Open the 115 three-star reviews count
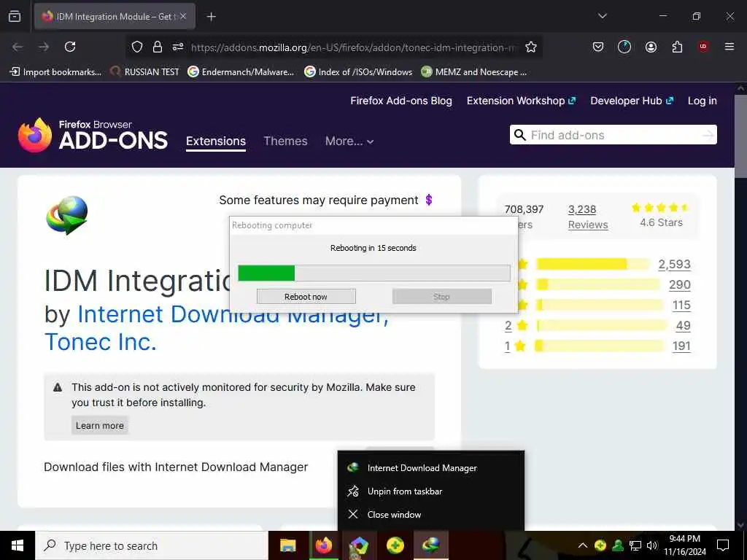This screenshot has height=560, width=747. pyautogui.click(x=681, y=306)
